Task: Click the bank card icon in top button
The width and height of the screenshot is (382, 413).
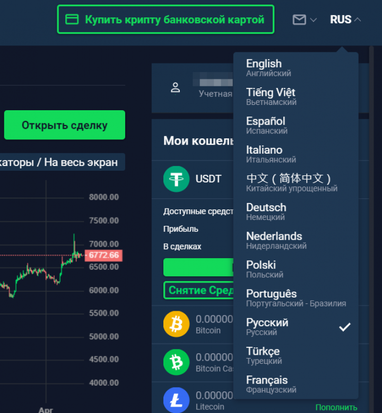Action: point(72,19)
